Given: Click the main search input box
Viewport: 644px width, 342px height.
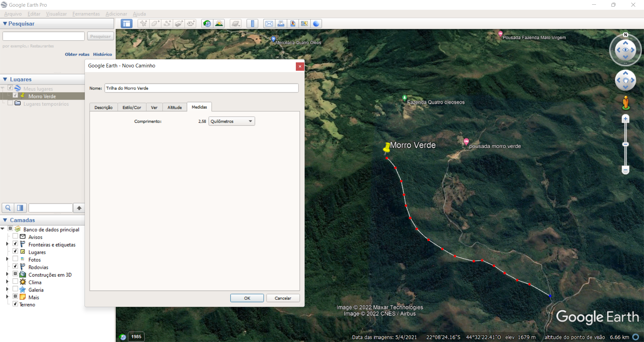Looking at the screenshot, I should click(44, 36).
